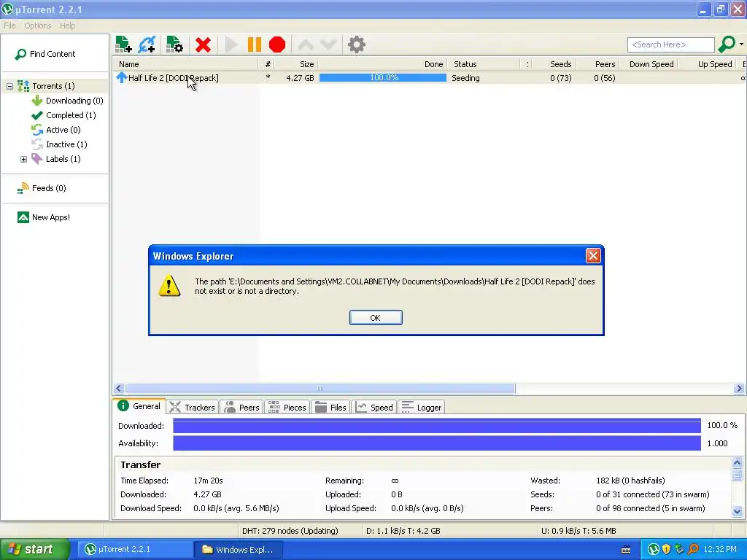The width and height of the screenshot is (747, 560).
Task: Open Find Content in sidebar
Action: pos(45,54)
